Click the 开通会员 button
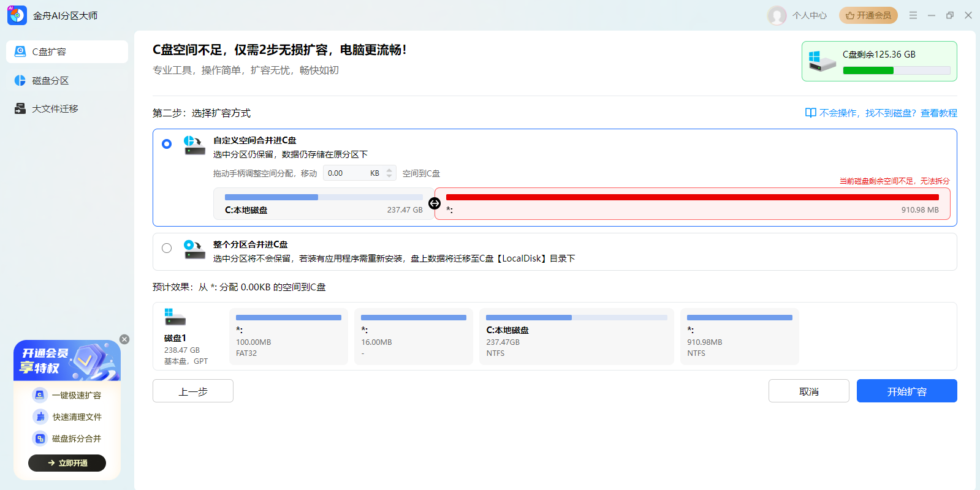The width and height of the screenshot is (980, 490). pos(868,15)
